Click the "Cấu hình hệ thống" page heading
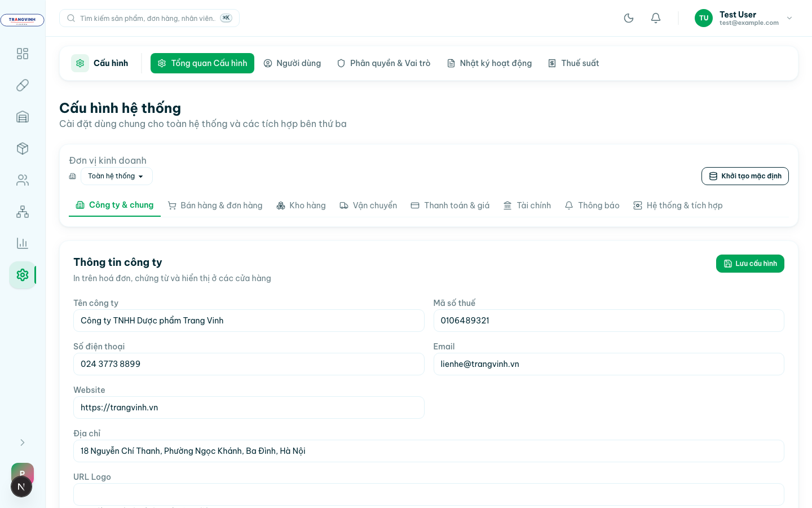 click(120, 108)
